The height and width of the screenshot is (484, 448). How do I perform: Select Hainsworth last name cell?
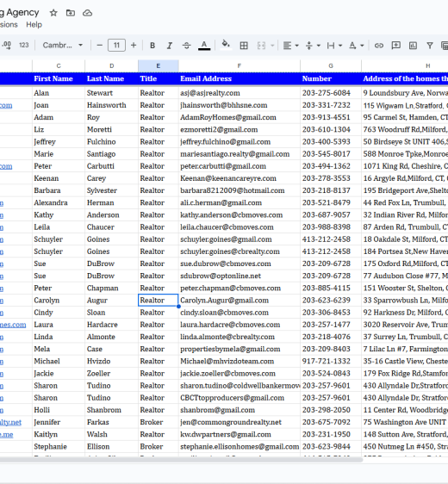pyautogui.click(x=111, y=105)
